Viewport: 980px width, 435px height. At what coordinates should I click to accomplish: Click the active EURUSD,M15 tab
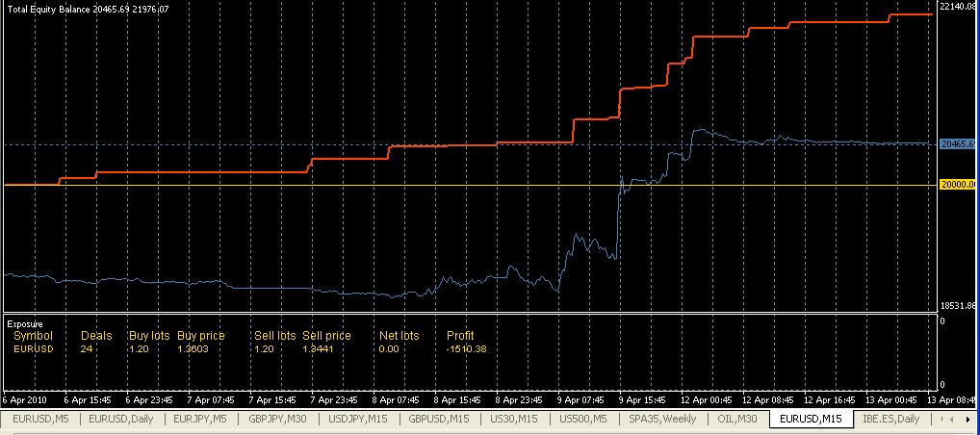pyautogui.click(x=812, y=418)
